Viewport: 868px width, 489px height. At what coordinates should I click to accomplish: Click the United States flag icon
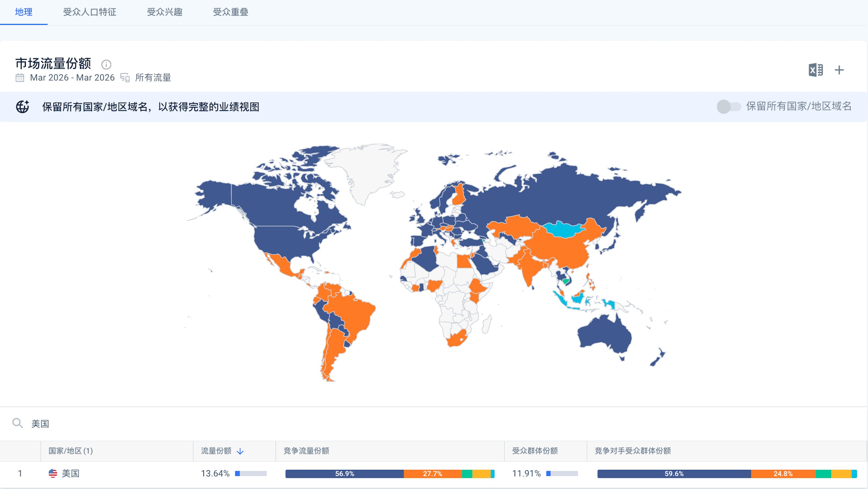coord(53,473)
